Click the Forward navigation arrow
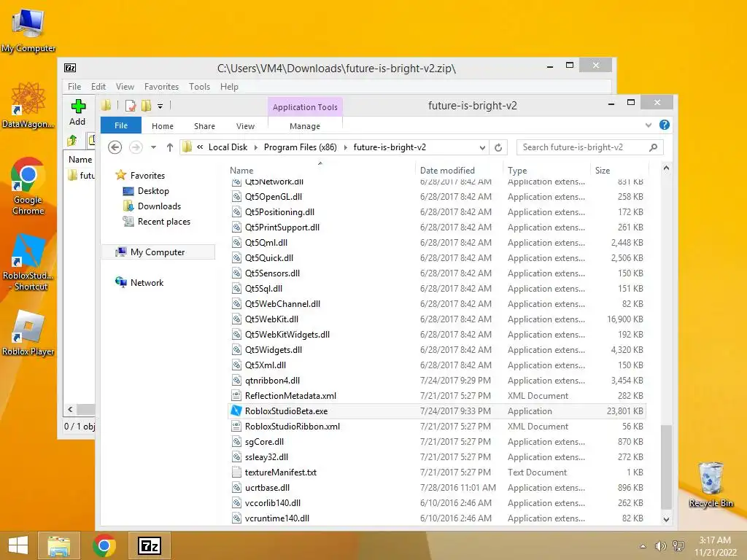Screen dimensions: 747x560 [136, 147]
